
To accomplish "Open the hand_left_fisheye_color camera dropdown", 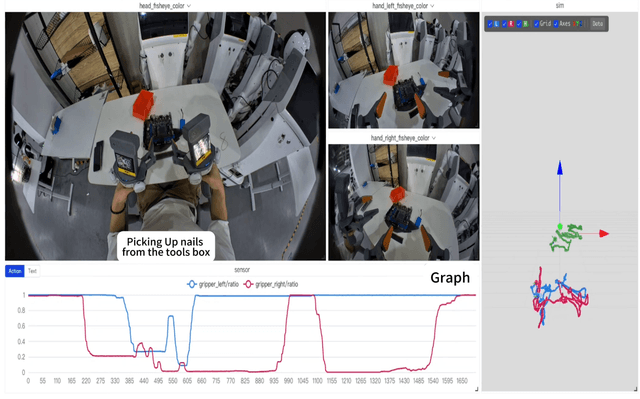I will (403, 6).
